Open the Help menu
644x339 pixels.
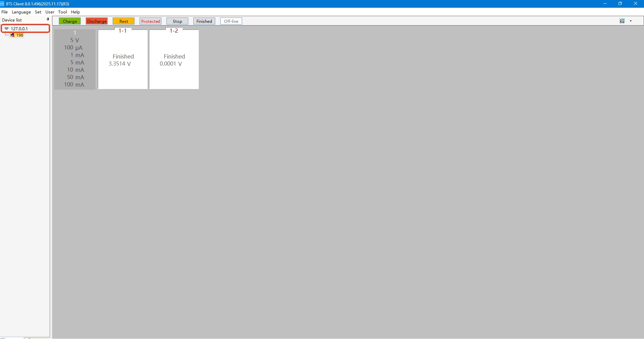pyautogui.click(x=75, y=12)
